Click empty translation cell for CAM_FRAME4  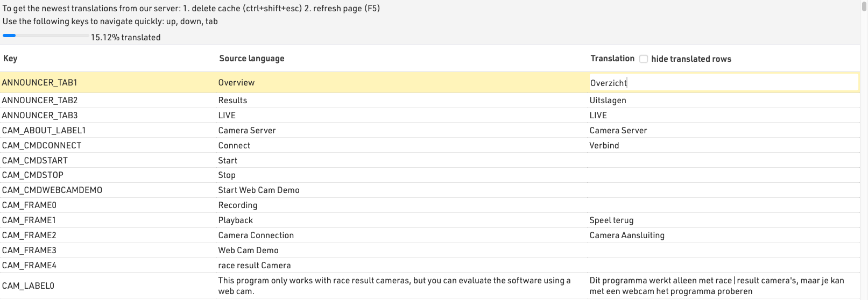tap(723, 266)
